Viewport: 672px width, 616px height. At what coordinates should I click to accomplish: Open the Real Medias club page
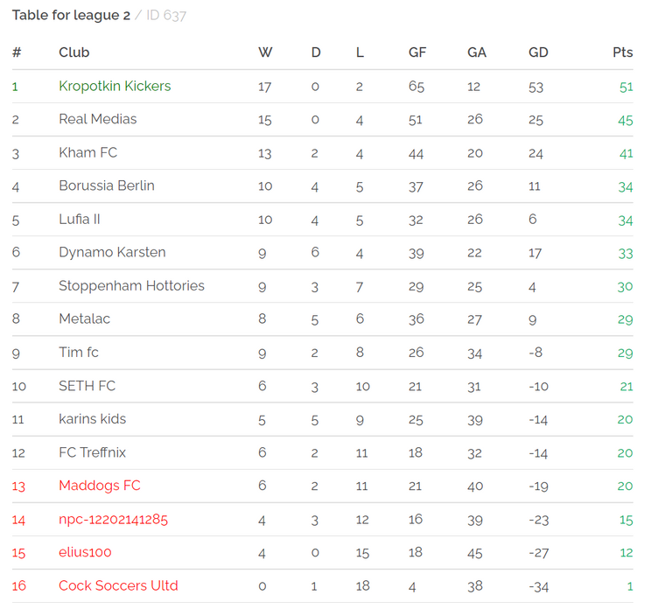tap(98, 119)
